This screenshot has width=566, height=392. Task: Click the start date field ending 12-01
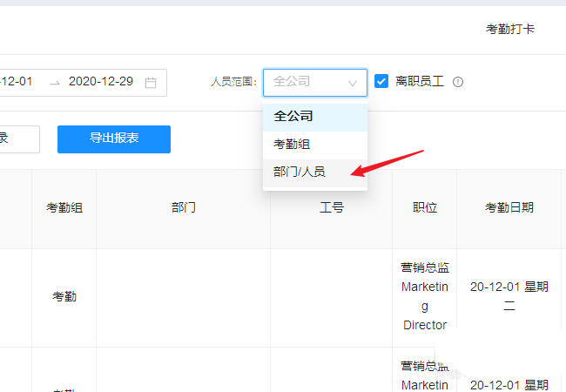click(17, 81)
